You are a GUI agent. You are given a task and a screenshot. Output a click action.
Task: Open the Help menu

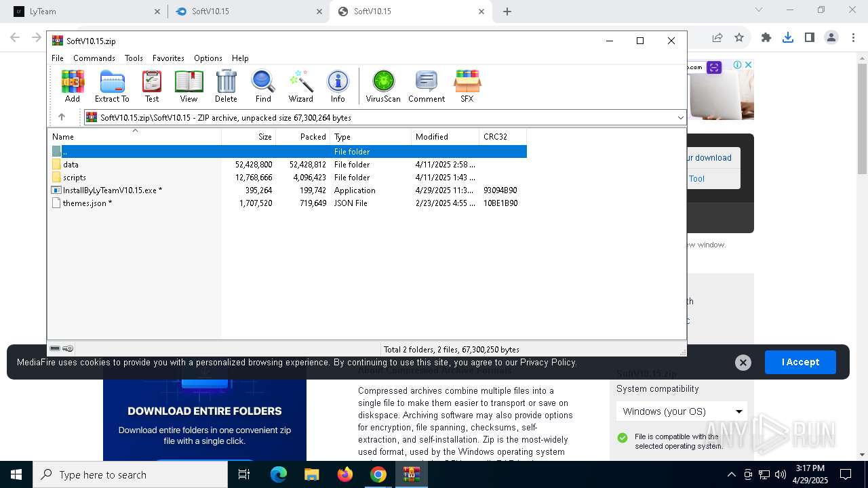[240, 58]
